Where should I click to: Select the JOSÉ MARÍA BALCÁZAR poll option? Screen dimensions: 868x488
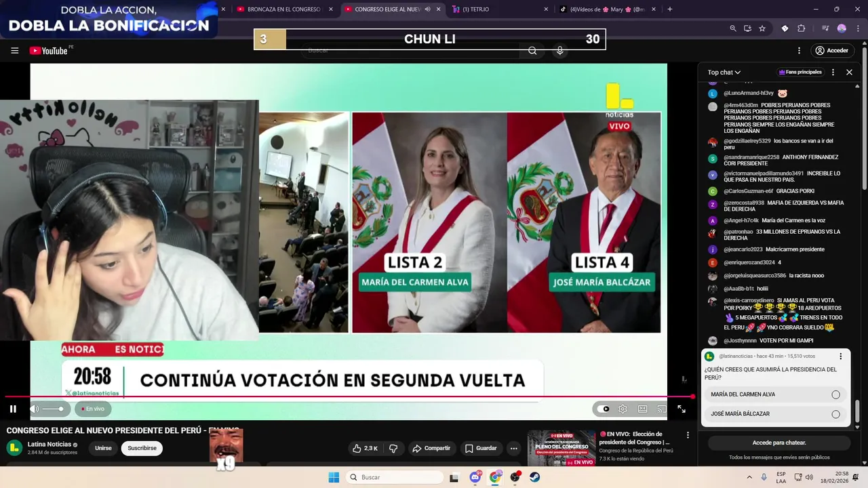coord(775,413)
